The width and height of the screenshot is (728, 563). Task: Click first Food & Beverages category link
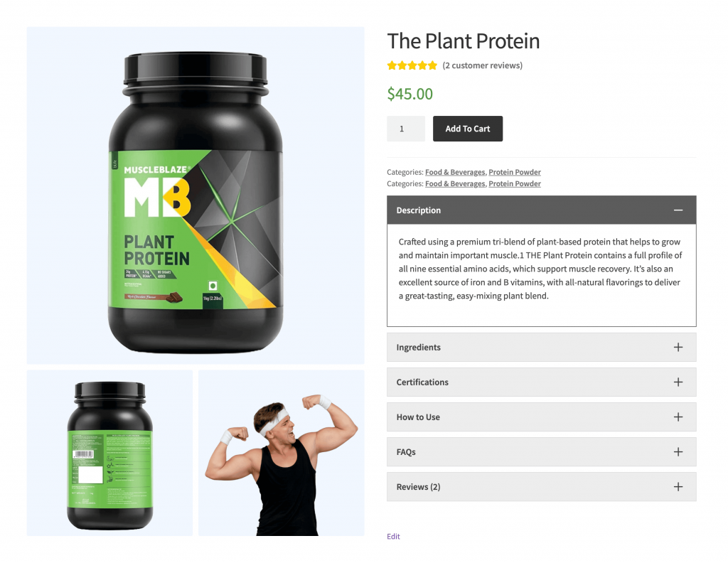tap(455, 172)
